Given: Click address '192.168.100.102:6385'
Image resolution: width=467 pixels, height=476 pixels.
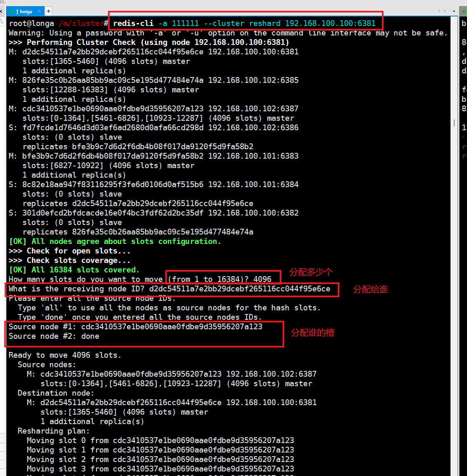Looking at the screenshot, I should coord(253,80).
